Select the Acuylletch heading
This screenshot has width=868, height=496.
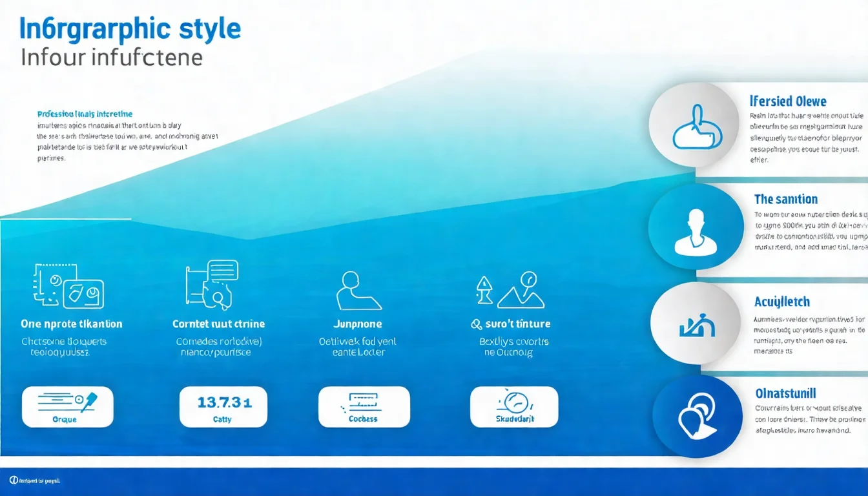[781, 302]
